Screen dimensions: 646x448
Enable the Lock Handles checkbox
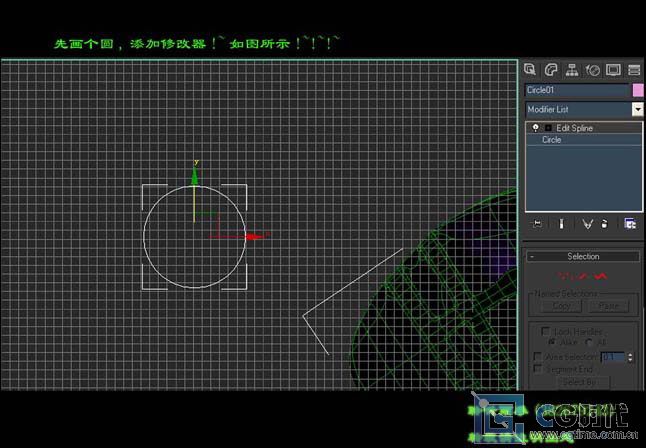point(545,331)
